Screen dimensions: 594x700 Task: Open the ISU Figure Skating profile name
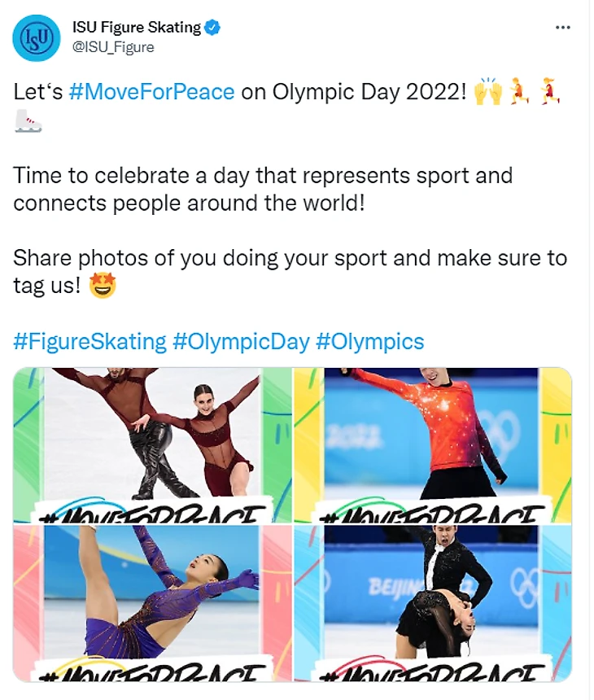pyautogui.click(x=136, y=28)
